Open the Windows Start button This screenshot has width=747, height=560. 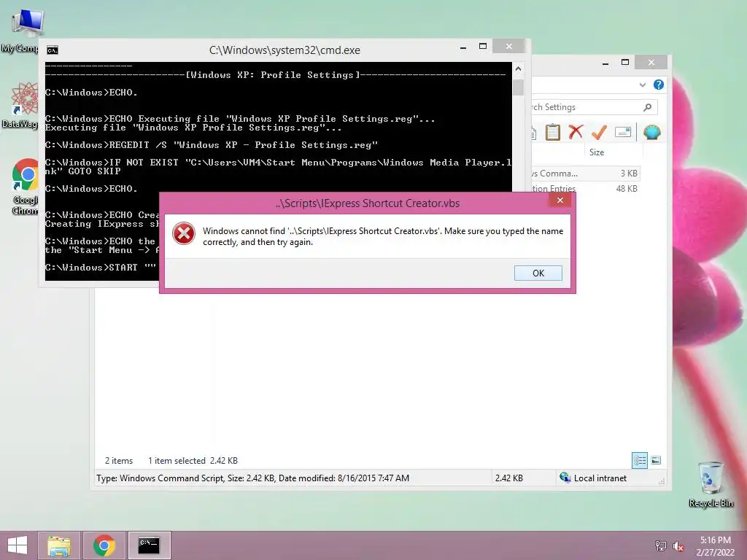[x=18, y=545]
